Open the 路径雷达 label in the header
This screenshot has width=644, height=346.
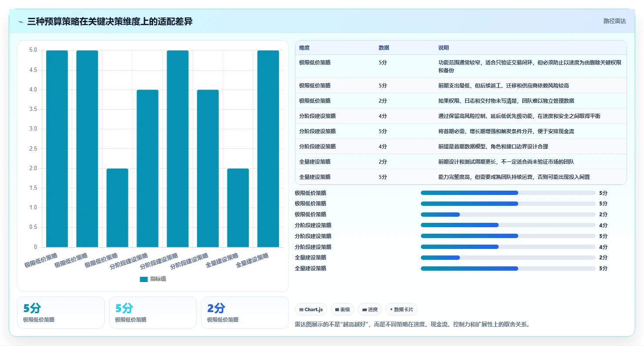(615, 21)
